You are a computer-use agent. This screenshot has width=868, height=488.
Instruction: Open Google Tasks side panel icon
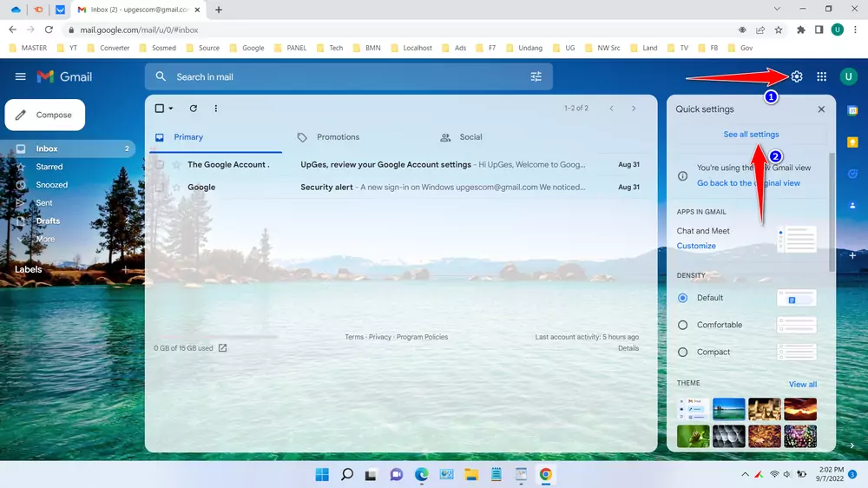852,174
